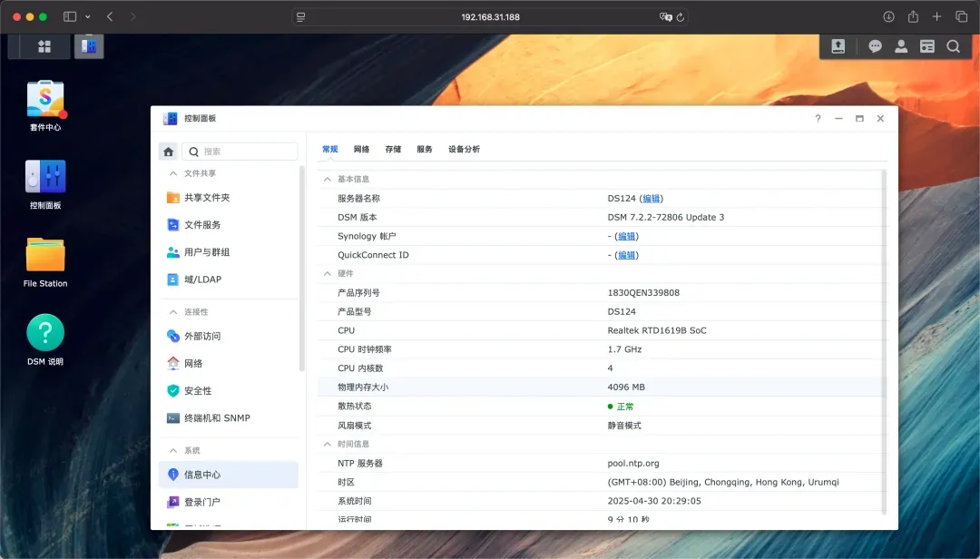Open the DSM main menu grid icon
This screenshot has height=559, width=980.
pyautogui.click(x=44, y=47)
